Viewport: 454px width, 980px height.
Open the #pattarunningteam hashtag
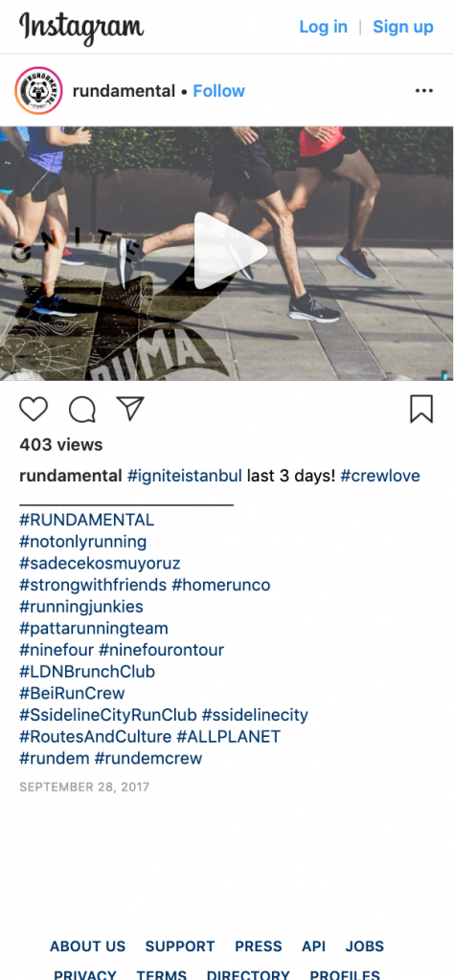[x=94, y=628]
